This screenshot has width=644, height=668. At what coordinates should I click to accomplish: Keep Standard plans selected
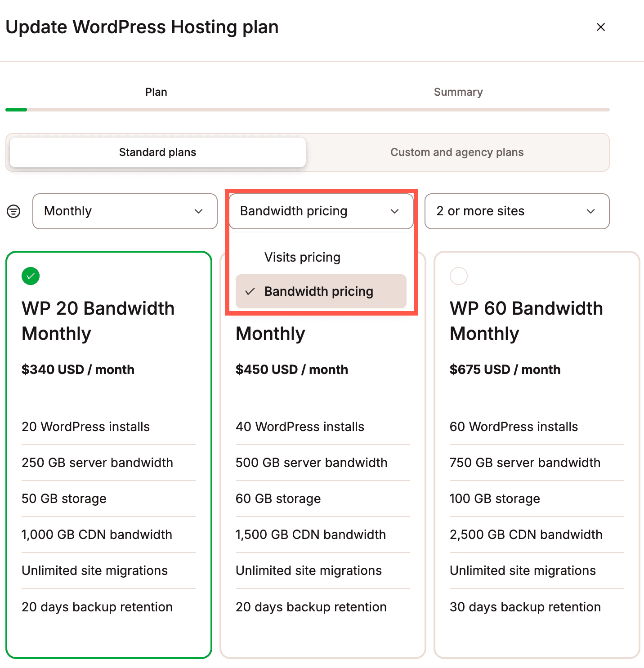coord(157,152)
